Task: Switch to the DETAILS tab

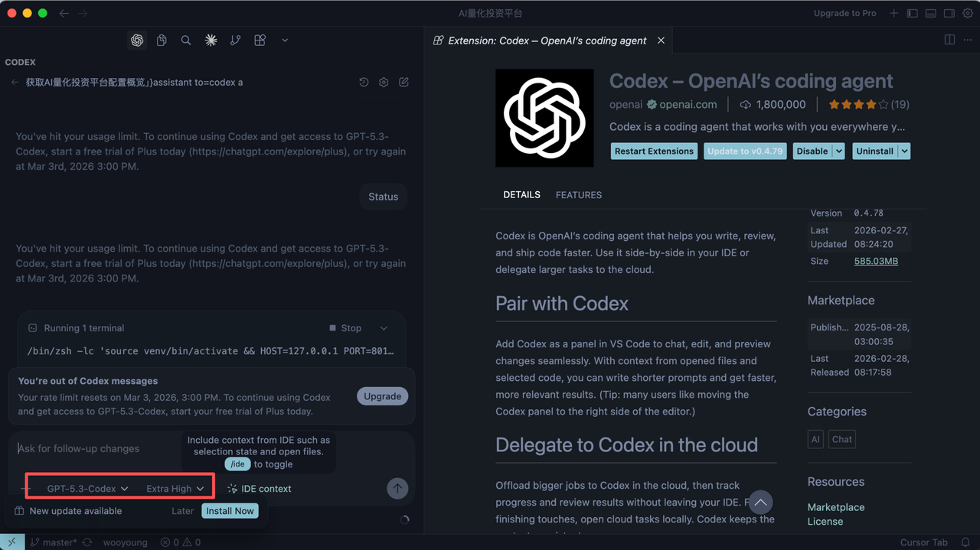Action: pyautogui.click(x=522, y=195)
